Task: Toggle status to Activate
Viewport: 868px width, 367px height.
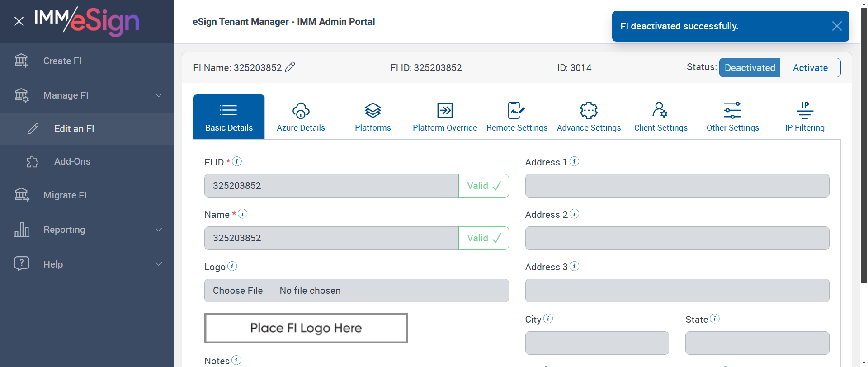Action: 810,68
